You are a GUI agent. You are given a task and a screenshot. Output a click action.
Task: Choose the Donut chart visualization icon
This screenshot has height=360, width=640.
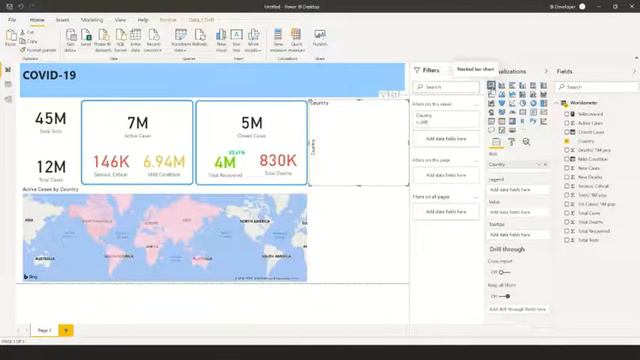(533, 103)
